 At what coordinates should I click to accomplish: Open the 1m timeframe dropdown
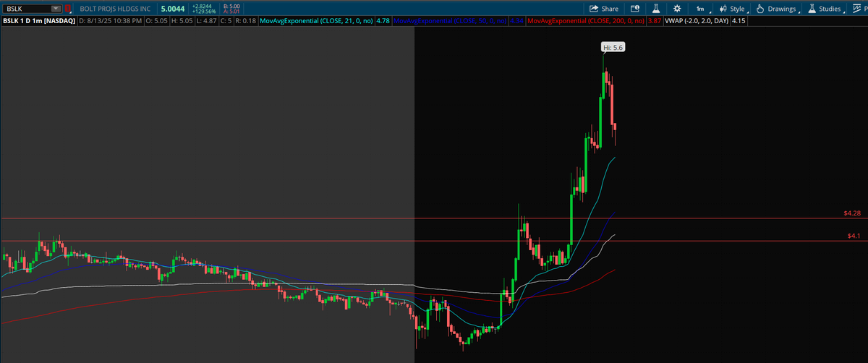point(702,9)
